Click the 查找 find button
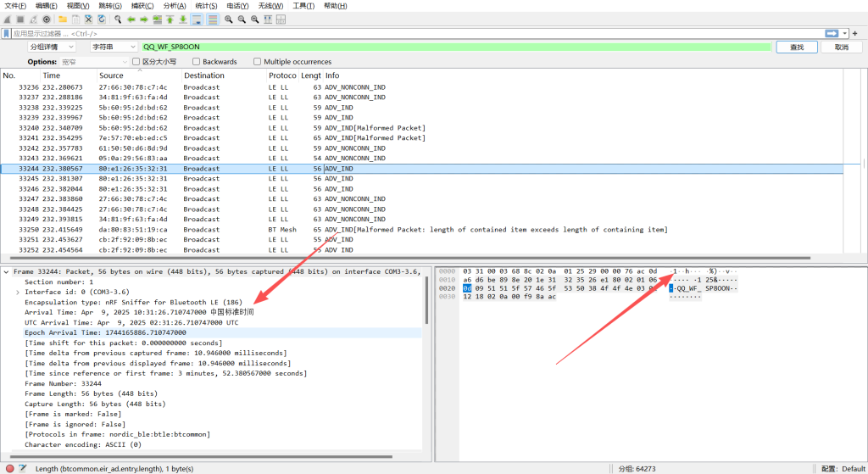868x474 pixels. [x=797, y=47]
